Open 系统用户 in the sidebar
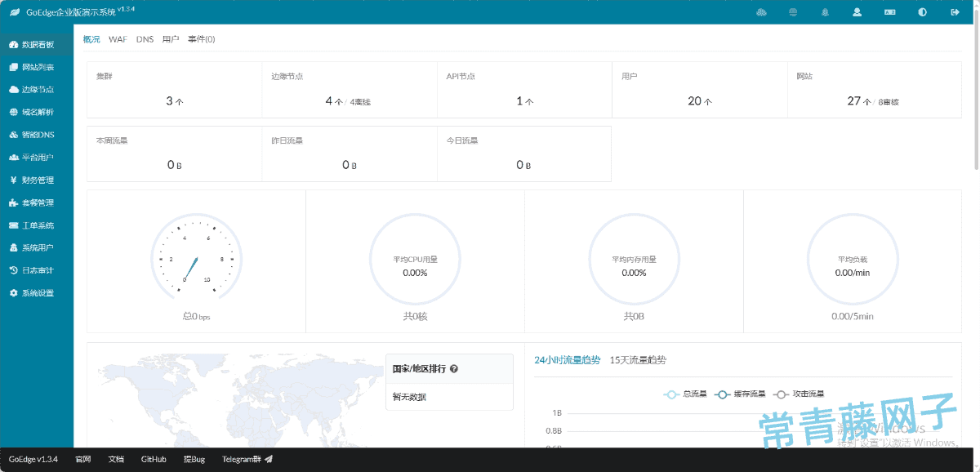Image resolution: width=980 pixels, height=472 pixels. pyautogui.click(x=37, y=247)
